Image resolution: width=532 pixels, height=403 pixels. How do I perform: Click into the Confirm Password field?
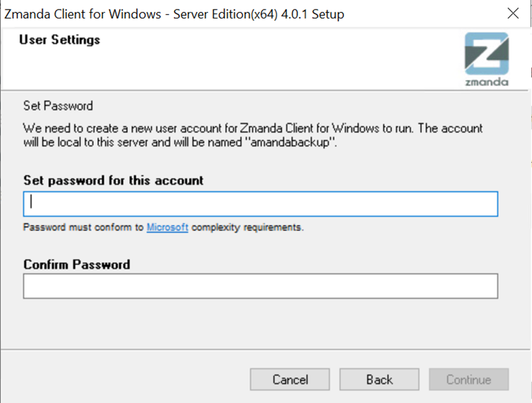pyautogui.click(x=261, y=286)
